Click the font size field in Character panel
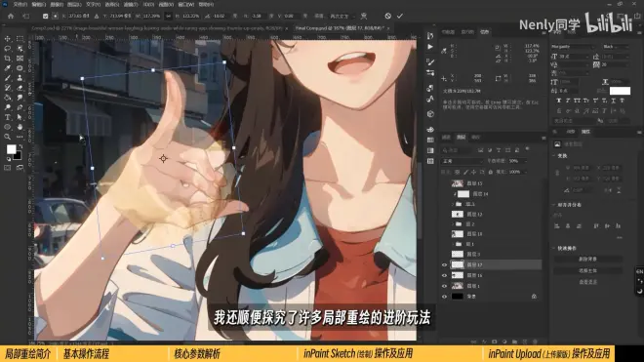The height and width of the screenshot is (362, 644). point(574,57)
